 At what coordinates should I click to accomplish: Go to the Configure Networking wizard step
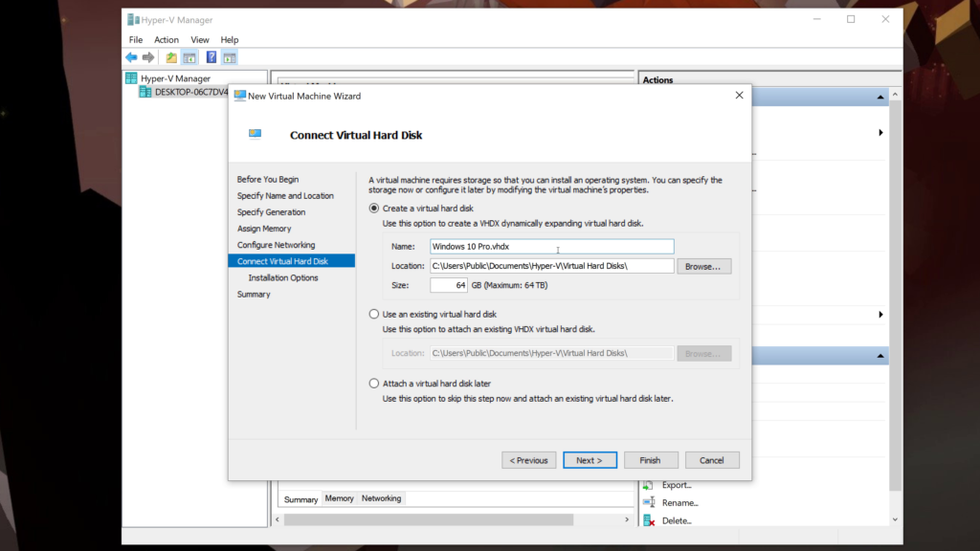coord(277,245)
